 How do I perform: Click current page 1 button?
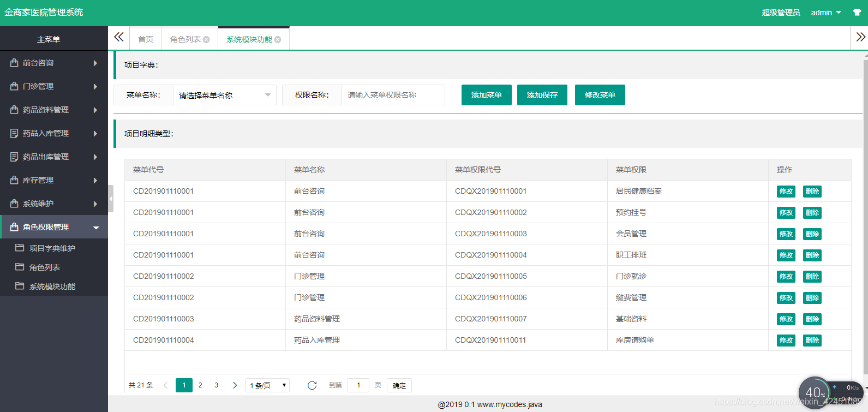click(184, 385)
